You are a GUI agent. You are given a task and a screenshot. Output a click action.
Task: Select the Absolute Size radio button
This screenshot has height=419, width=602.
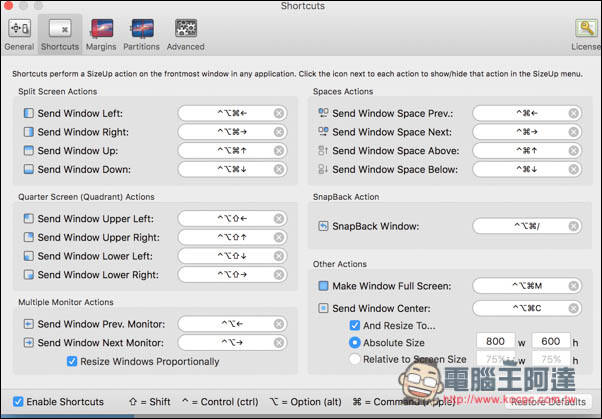coord(355,342)
